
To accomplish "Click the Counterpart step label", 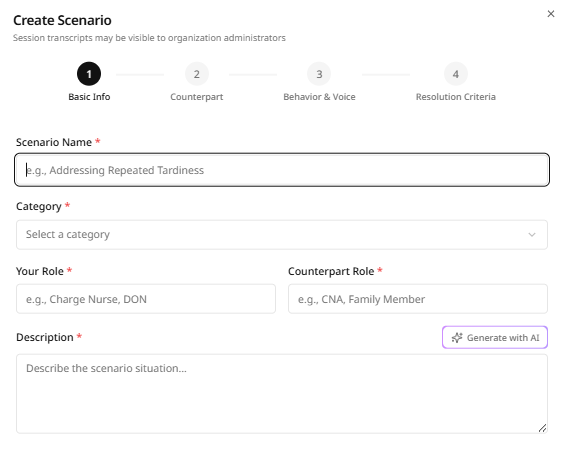I will (x=197, y=97).
